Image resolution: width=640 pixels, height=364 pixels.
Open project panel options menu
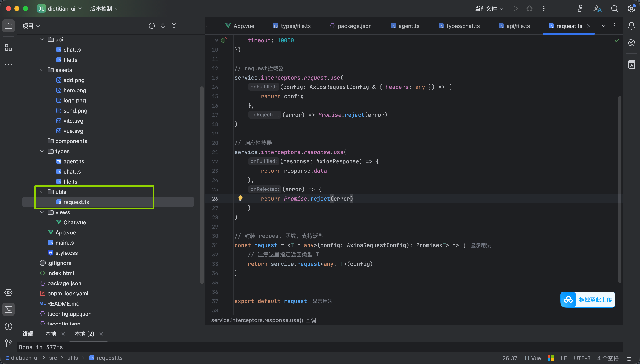pyautogui.click(x=185, y=26)
